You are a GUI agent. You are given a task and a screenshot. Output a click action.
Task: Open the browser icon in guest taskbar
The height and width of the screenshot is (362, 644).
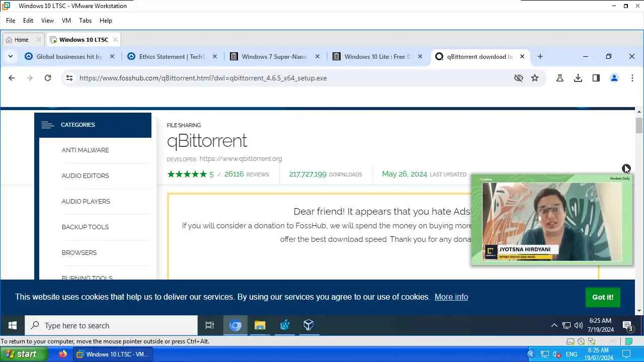pyautogui.click(x=235, y=325)
